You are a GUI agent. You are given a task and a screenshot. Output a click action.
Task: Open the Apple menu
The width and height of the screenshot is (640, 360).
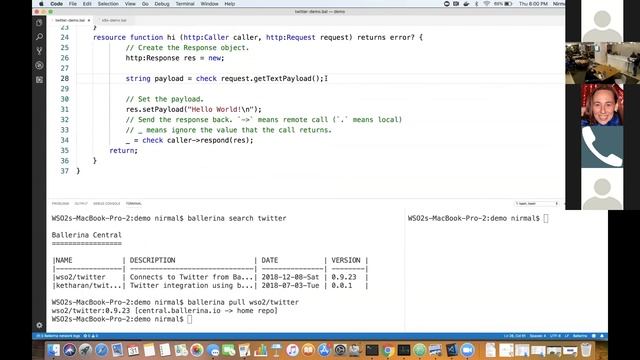pos(41,4)
